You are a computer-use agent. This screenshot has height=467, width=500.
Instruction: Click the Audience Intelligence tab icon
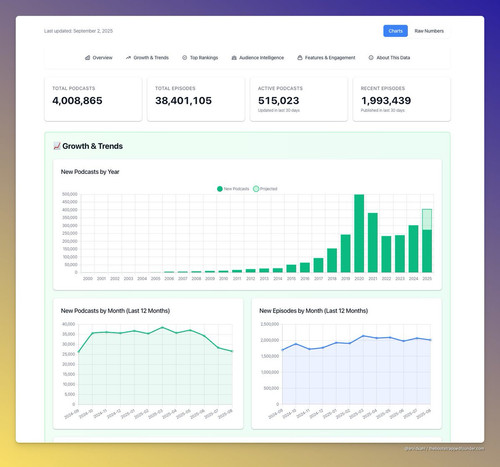(234, 58)
